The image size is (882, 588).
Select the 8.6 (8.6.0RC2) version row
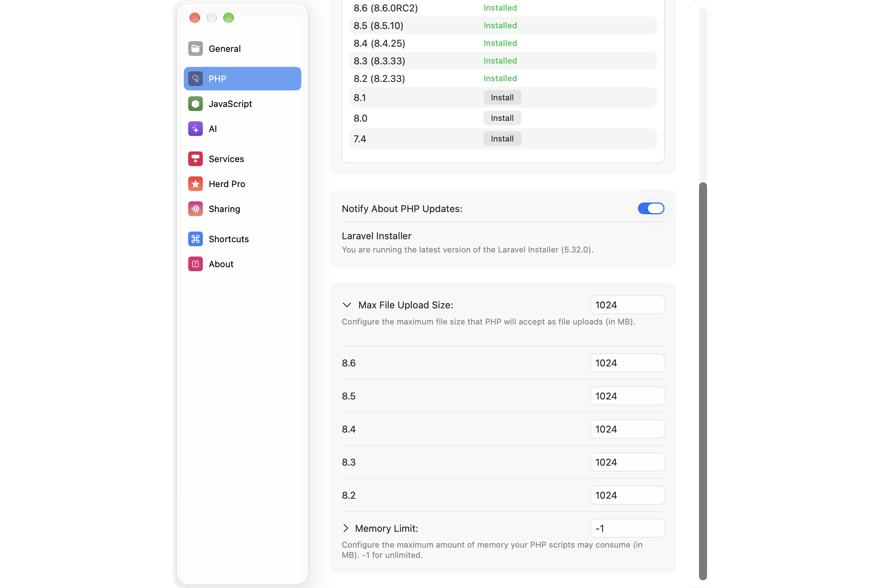502,8
